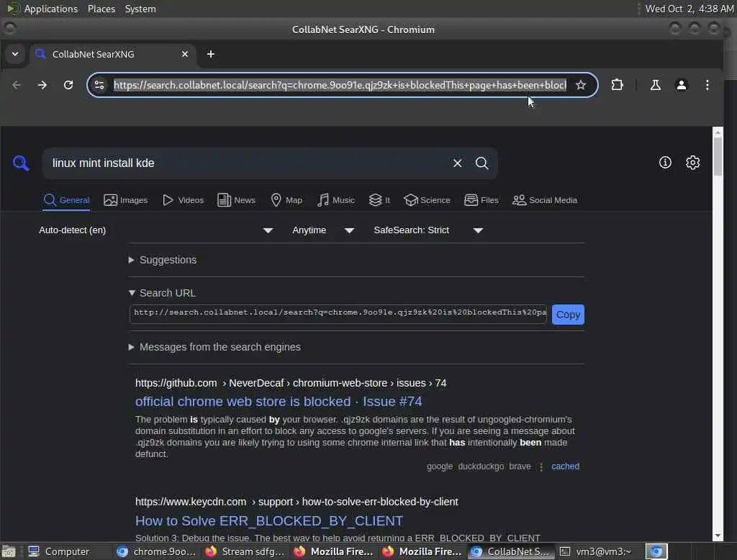Click the Search URL text field

[338, 315]
